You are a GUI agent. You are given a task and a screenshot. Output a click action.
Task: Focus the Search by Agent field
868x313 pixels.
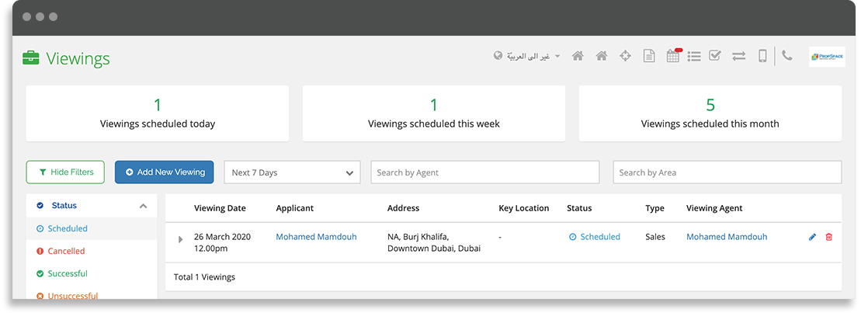(485, 172)
